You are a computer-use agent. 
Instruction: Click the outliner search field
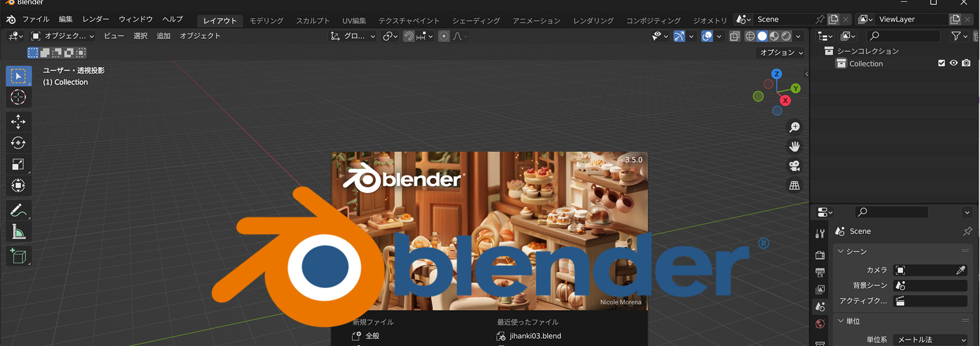click(x=903, y=36)
